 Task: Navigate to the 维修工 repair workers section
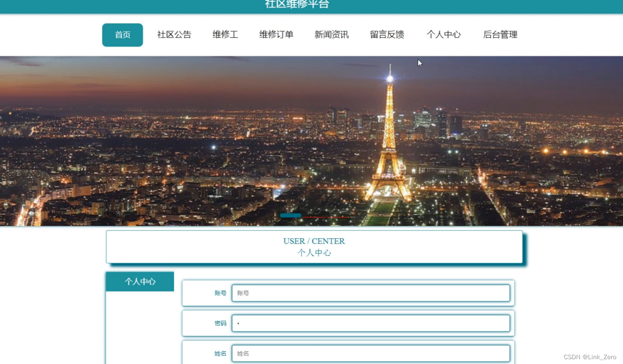pyautogui.click(x=225, y=35)
